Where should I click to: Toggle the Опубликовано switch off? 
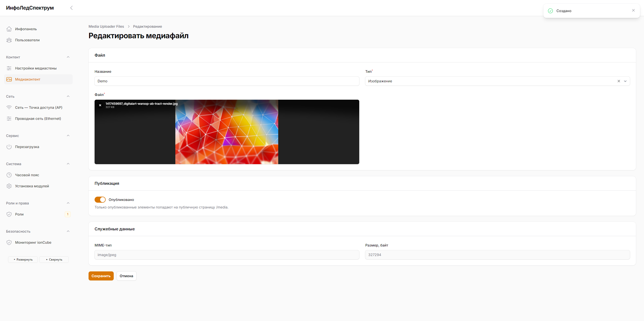[100, 200]
